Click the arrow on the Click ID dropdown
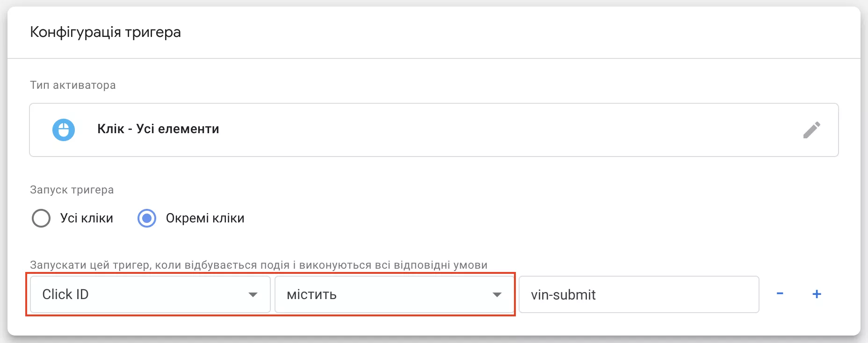This screenshot has width=868, height=343. (253, 295)
